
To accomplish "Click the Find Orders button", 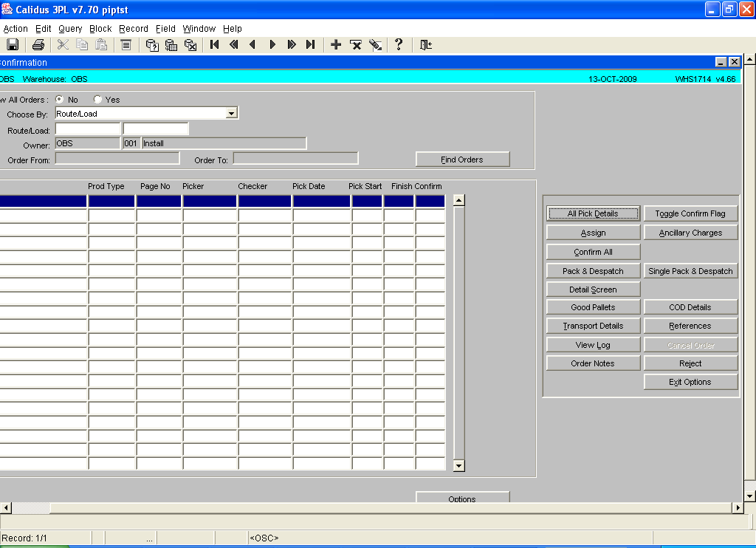I will [x=462, y=160].
